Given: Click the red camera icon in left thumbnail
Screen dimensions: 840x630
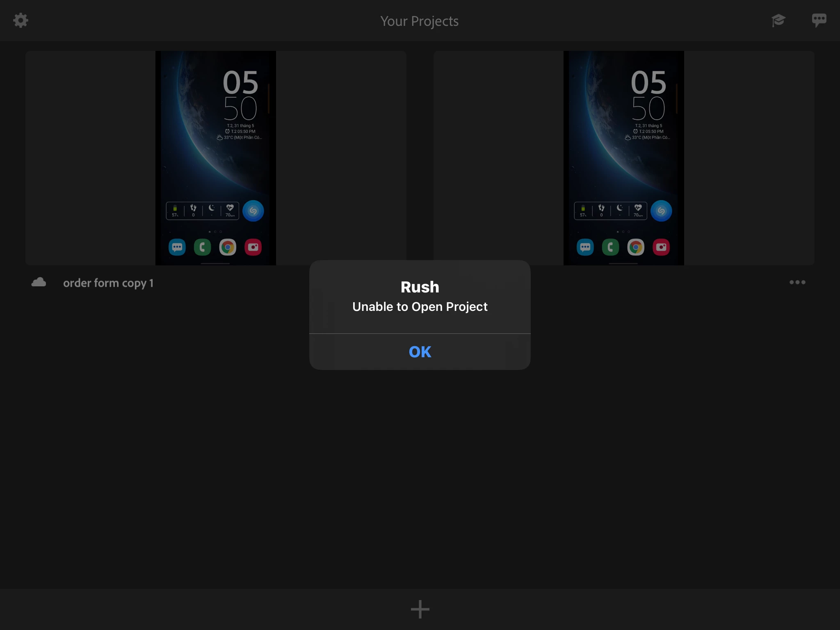Looking at the screenshot, I should [x=253, y=247].
